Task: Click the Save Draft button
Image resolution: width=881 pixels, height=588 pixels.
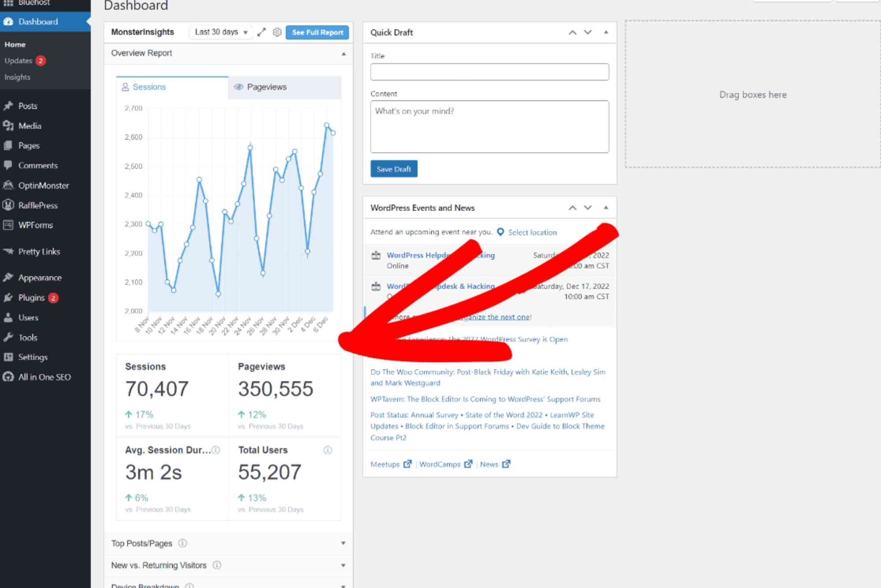Action: tap(394, 169)
